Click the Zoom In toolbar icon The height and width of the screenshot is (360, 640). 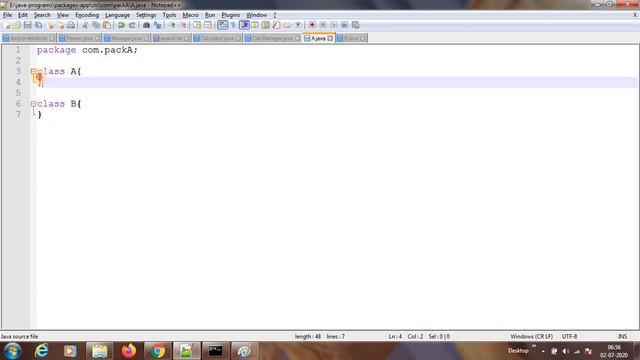click(172, 25)
